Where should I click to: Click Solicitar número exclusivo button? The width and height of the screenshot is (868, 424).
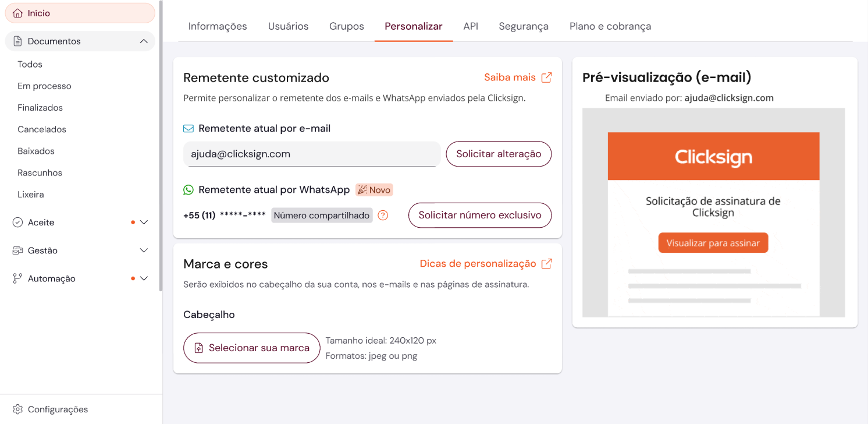[480, 215]
